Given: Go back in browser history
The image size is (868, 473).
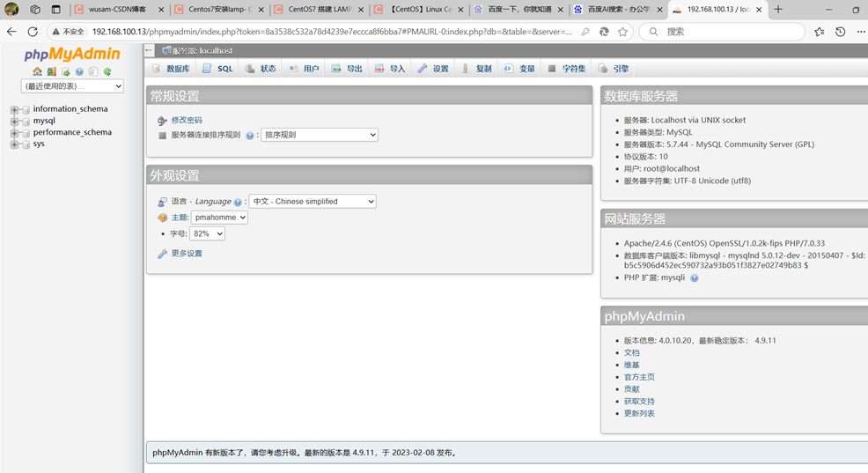Looking at the screenshot, I should point(11,32).
